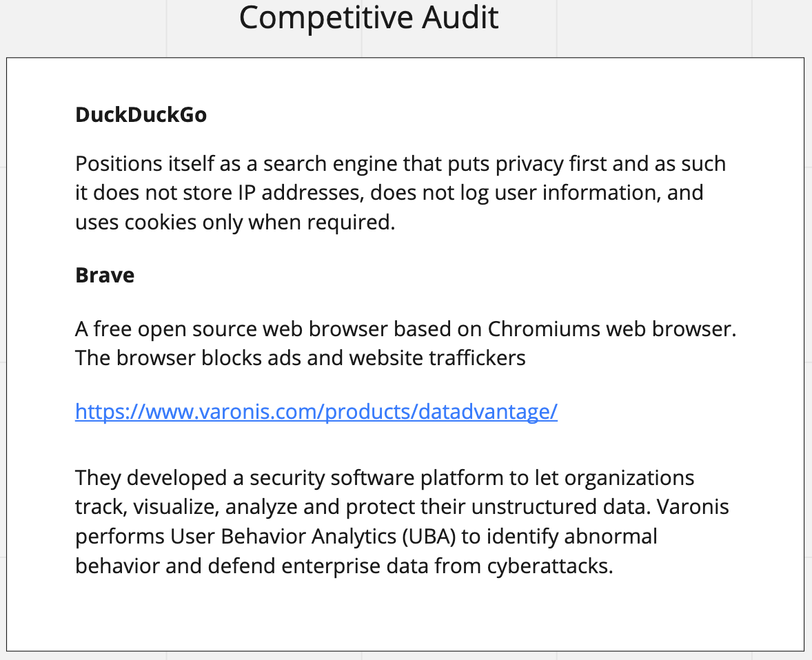Select the DuckDuckGo heading
Image resolution: width=812 pixels, height=660 pixels.
coord(141,114)
